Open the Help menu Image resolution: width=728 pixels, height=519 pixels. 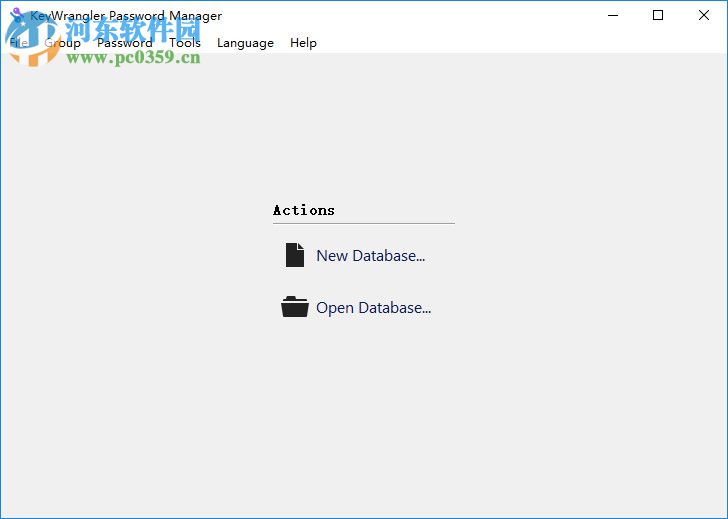tap(303, 43)
